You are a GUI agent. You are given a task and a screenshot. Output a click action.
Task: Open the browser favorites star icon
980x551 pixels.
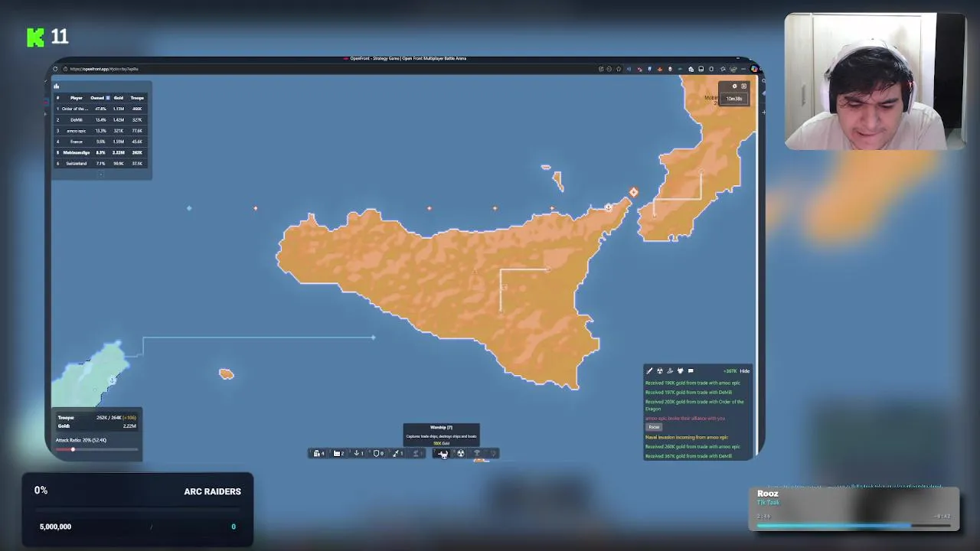[x=723, y=69]
